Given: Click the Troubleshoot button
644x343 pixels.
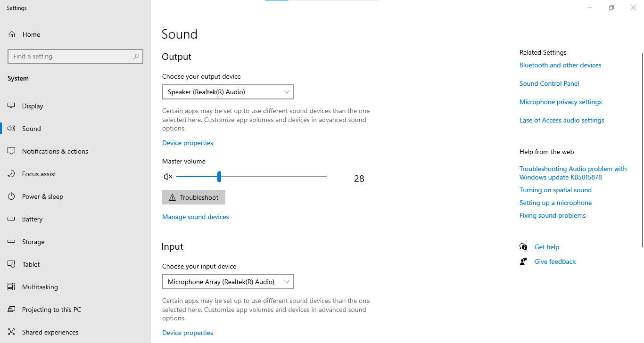Looking at the screenshot, I should (x=194, y=197).
